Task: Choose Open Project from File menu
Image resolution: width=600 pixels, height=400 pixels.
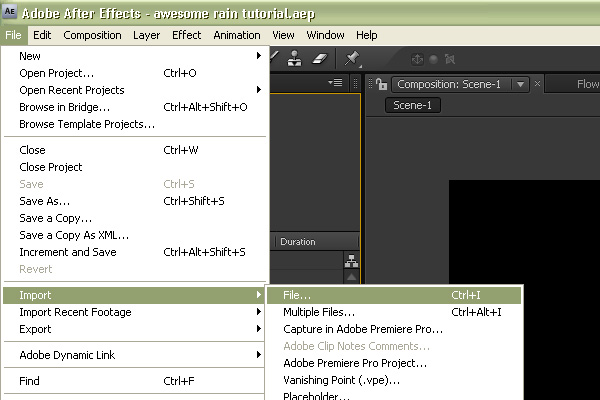Action: point(134,73)
